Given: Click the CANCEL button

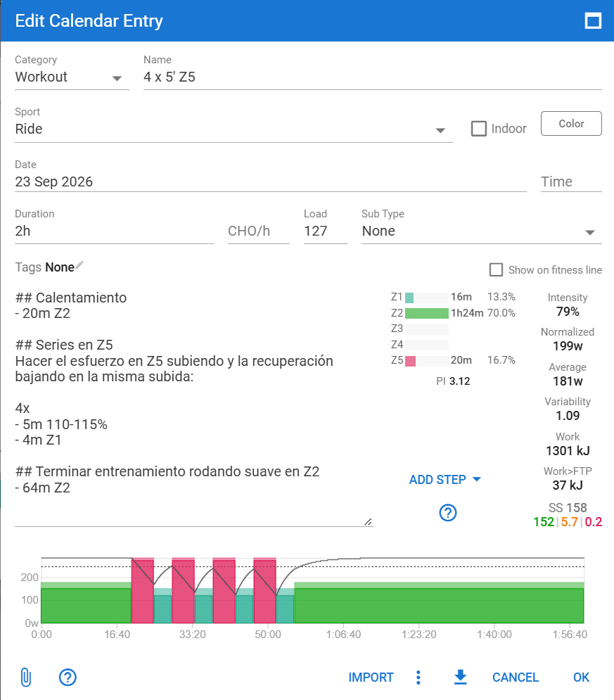Looking at the screenshot, I should [x=516, y=677].
